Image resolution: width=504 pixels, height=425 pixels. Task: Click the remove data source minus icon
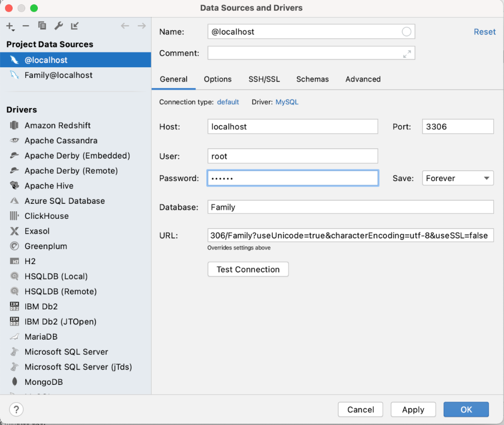26,26
